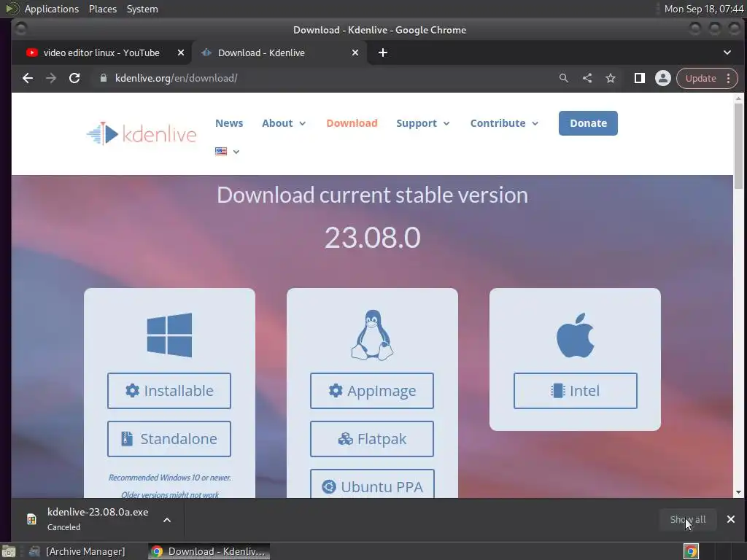Click the US flag language icon
This screenshot has height=560, width=747.
(x=221, y=152)
